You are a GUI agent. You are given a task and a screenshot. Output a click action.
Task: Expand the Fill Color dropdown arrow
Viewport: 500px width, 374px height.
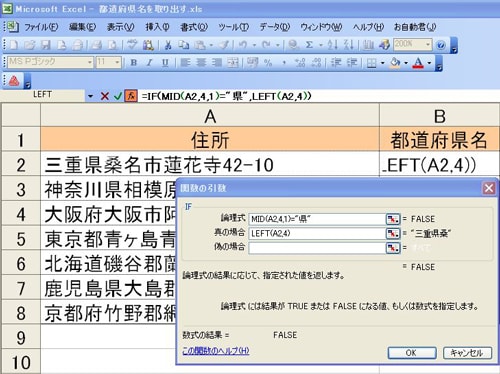coord(406,62)
